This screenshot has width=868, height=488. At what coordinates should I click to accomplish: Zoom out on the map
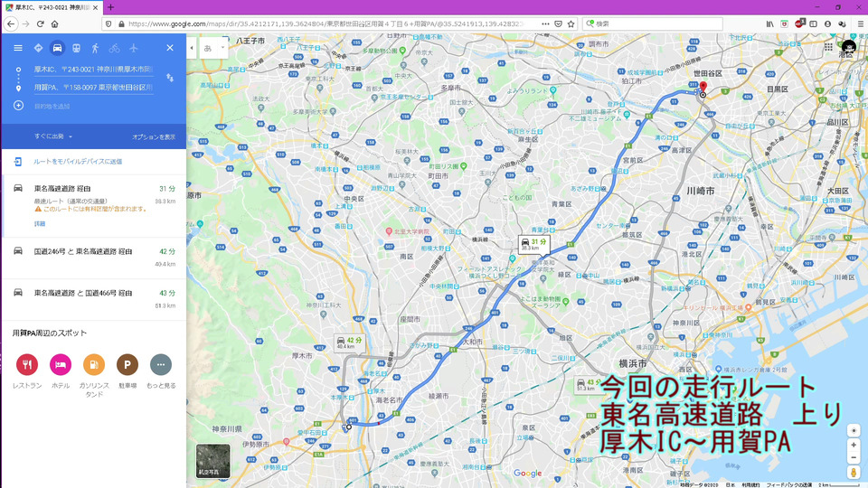point(854,457)
